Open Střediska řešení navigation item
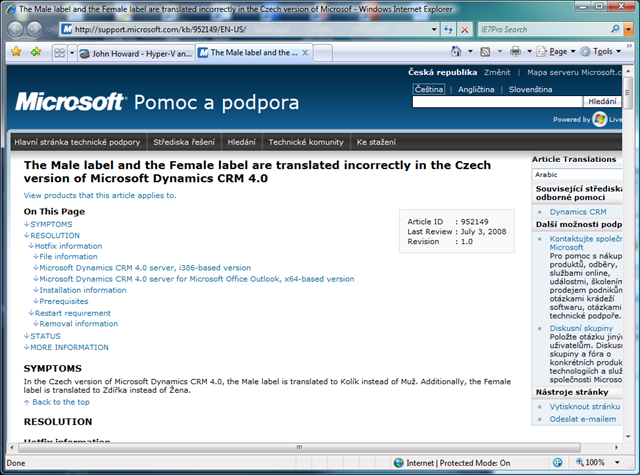The height and width of the screenshot is (475, 640). 184,142
